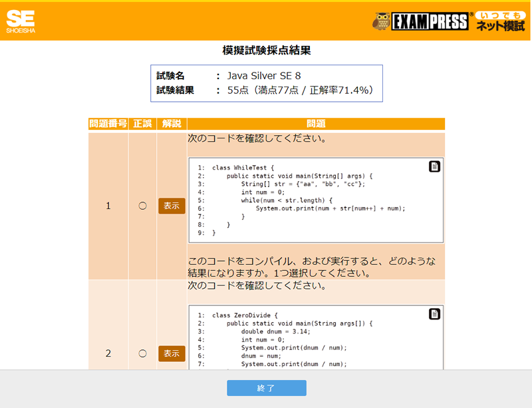Click the score text 55点

tap(238, 90)
